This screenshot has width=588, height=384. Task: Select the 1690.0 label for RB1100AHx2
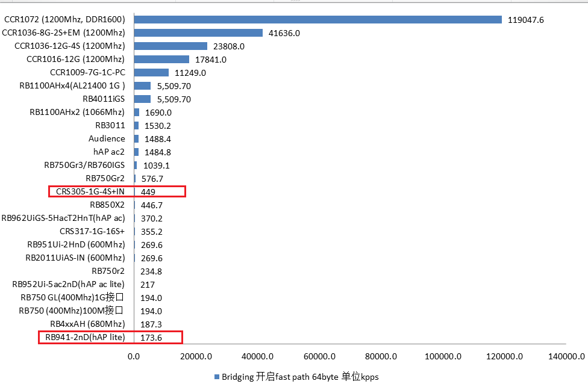pos(158,113)
